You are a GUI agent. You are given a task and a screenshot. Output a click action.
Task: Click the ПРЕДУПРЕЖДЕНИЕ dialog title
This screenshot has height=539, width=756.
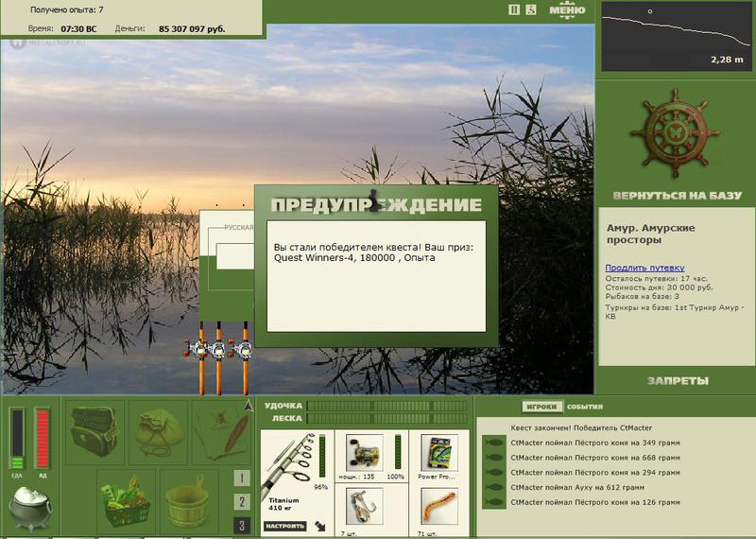pyautogui.click(x=376, y=204)
